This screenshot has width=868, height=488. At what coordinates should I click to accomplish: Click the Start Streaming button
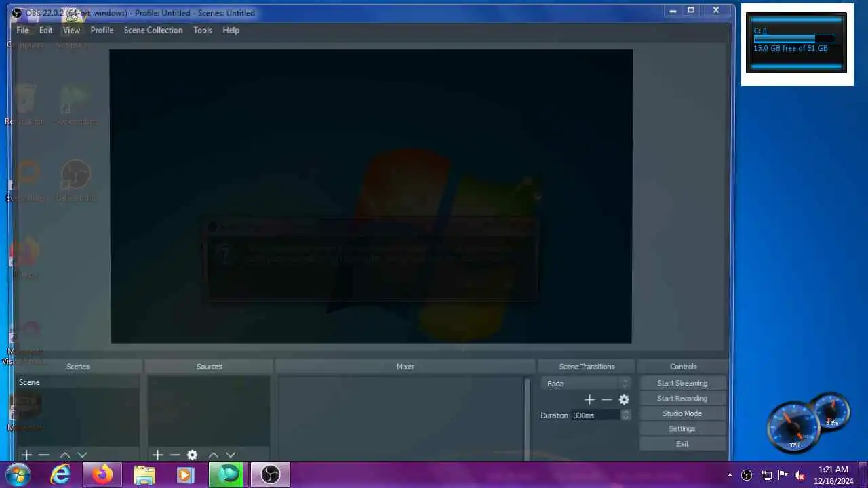pos(682,383)
